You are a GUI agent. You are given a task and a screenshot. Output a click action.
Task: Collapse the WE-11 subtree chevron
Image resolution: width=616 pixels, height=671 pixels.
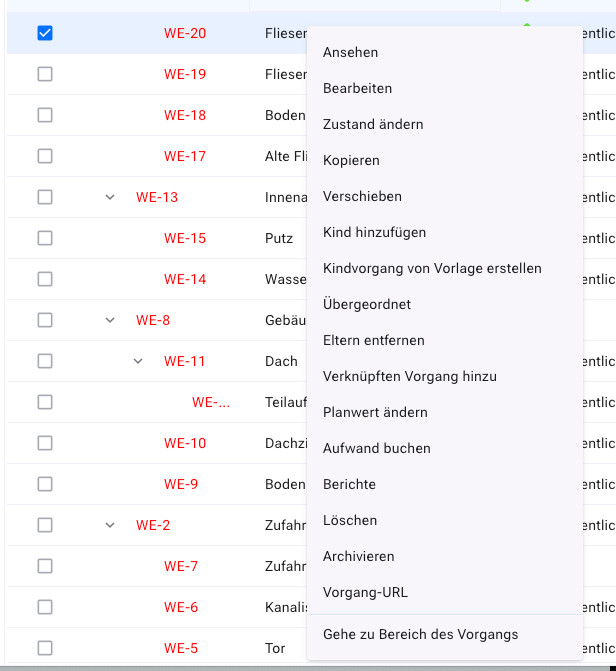[x=138, y=361]
